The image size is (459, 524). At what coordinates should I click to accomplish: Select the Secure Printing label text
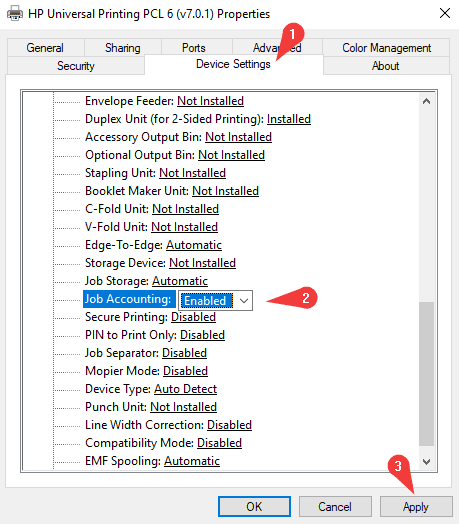tap(127, 317)
